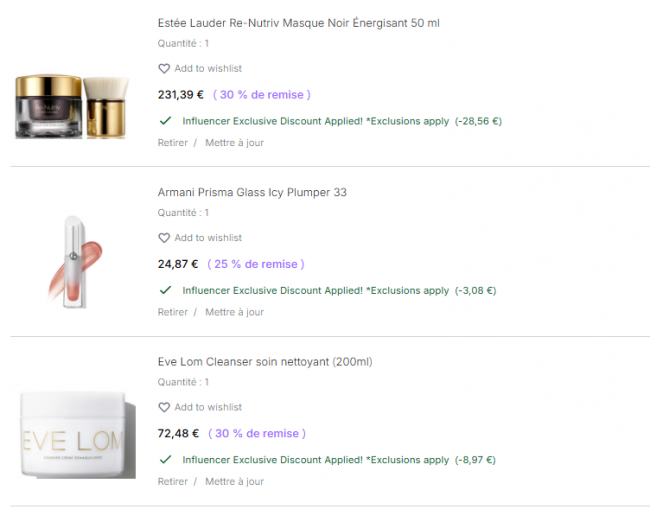Viewport: 650px width, 509px height.
Task: Click green checkmark on Estée Lauder discount
Action: pyautogui.click(x=165, y=121)
